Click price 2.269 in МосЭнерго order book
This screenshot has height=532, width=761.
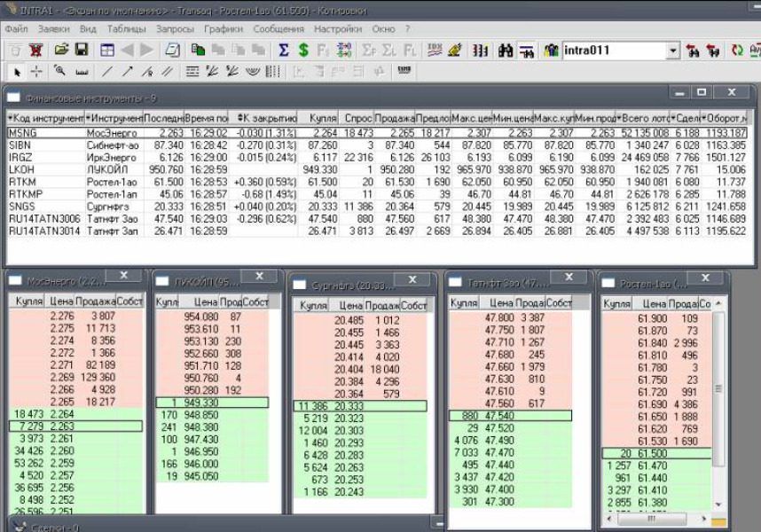click(62, 378)
